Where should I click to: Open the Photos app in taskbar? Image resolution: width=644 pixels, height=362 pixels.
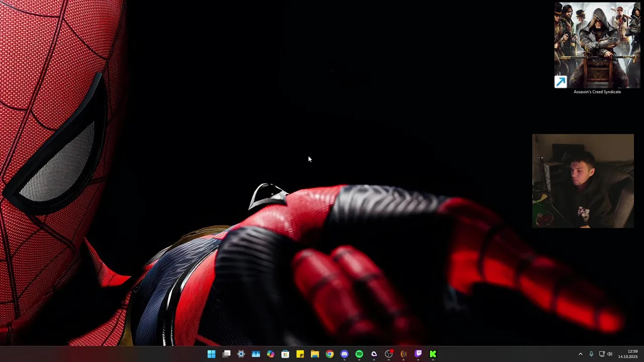256,354
